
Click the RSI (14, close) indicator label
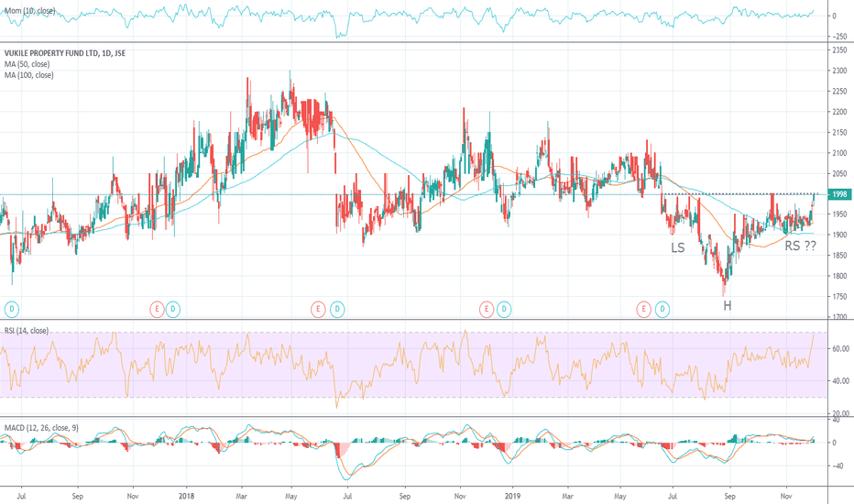click(x=27, y=331)
